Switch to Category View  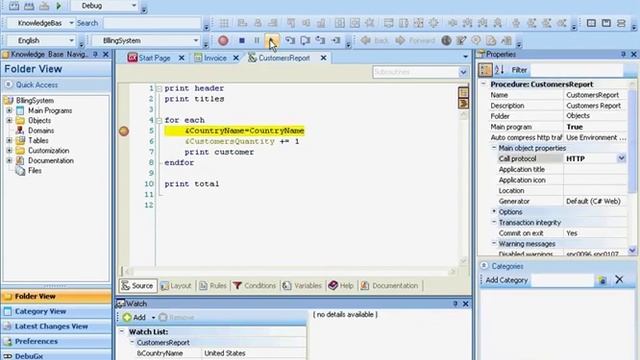pyautogui.click(x=56, y=311)
